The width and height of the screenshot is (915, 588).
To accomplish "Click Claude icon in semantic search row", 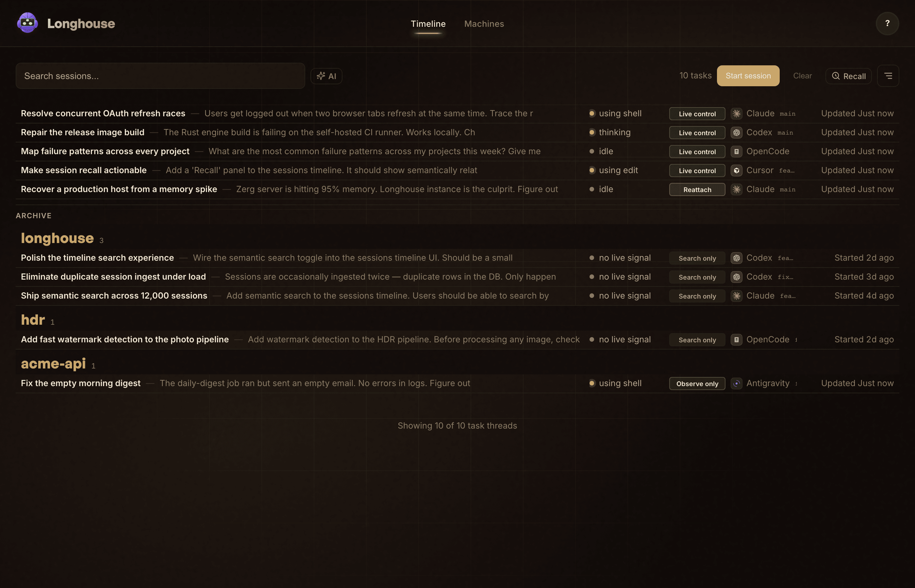I will pyautogui.click(x=736, y=296).
